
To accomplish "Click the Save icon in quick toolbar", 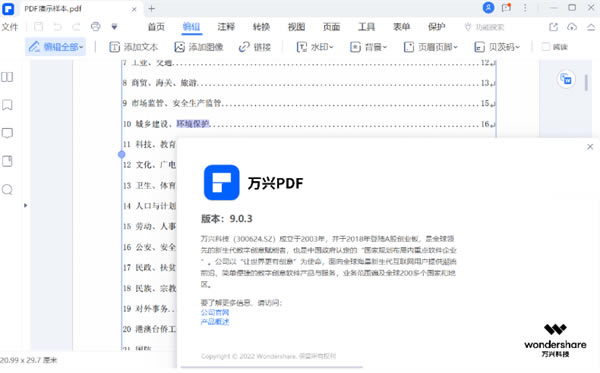I will click(x=38, y=27).
